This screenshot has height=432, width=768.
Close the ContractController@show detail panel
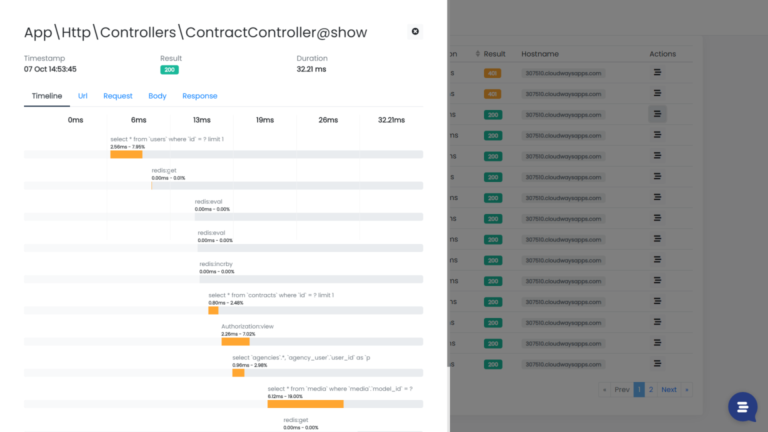(415, 32)
